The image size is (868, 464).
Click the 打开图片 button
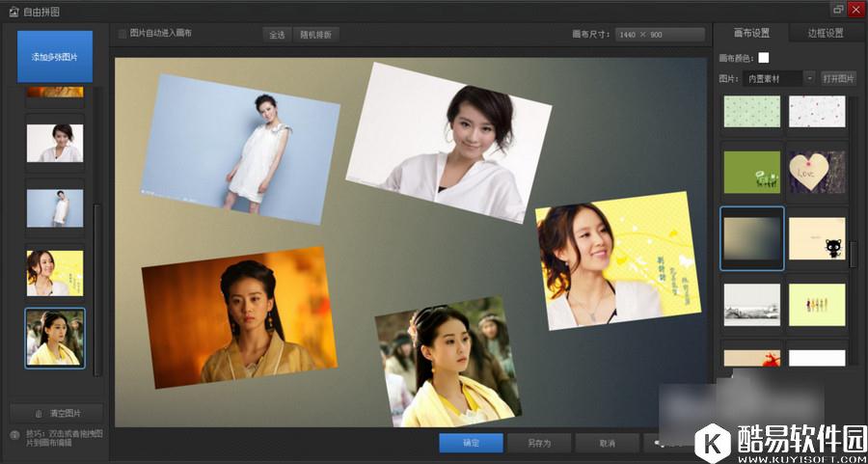[x=838, y=78]
